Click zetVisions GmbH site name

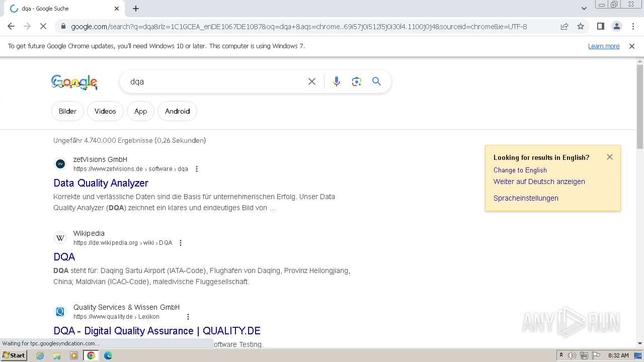100,159
